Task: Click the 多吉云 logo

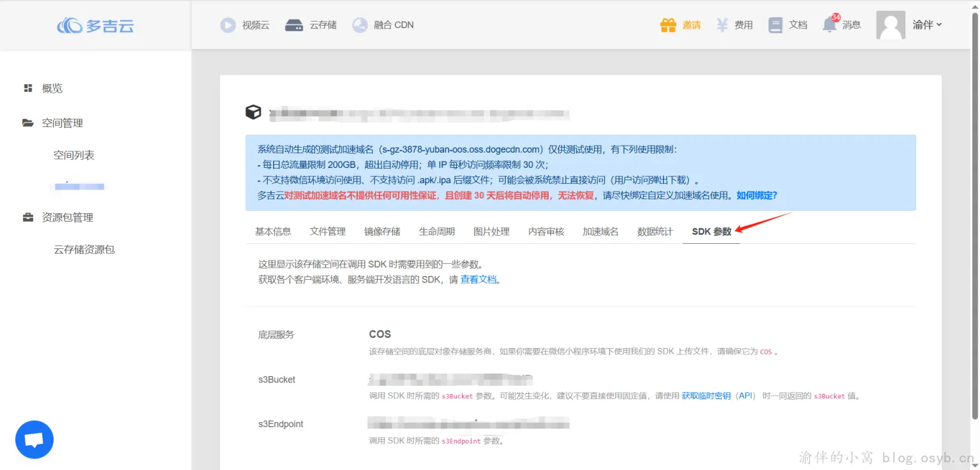Action: tap(96, 24)
